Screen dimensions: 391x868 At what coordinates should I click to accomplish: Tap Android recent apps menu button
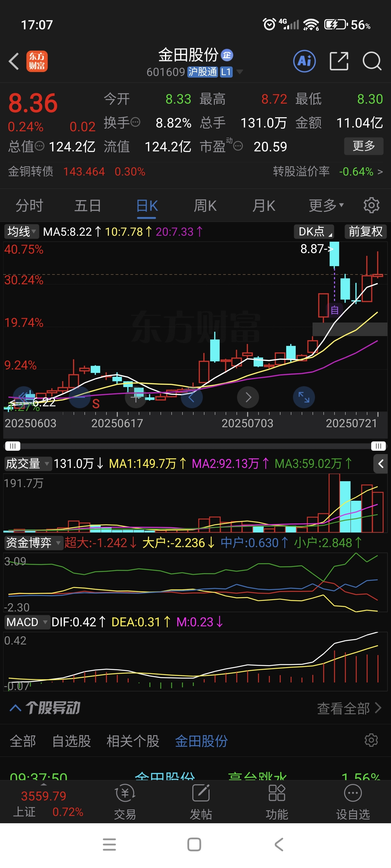click(x=109, y=844)
